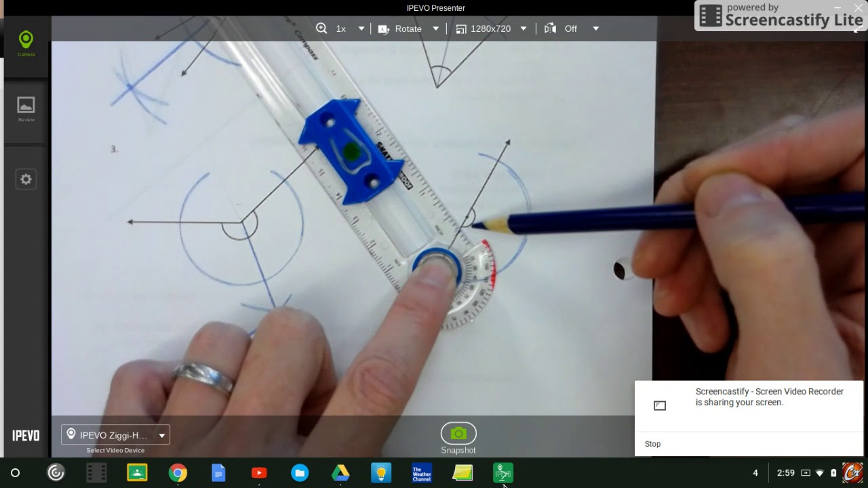Open the clock showing 2:59
The width and height of the screenshot is (868, 488).
[x=786, y=473]
